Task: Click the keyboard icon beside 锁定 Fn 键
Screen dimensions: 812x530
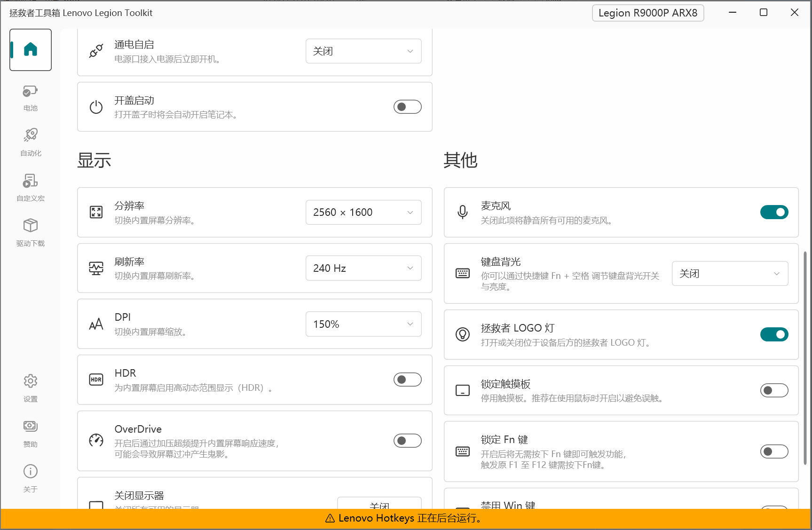Action: click(463, 451)
